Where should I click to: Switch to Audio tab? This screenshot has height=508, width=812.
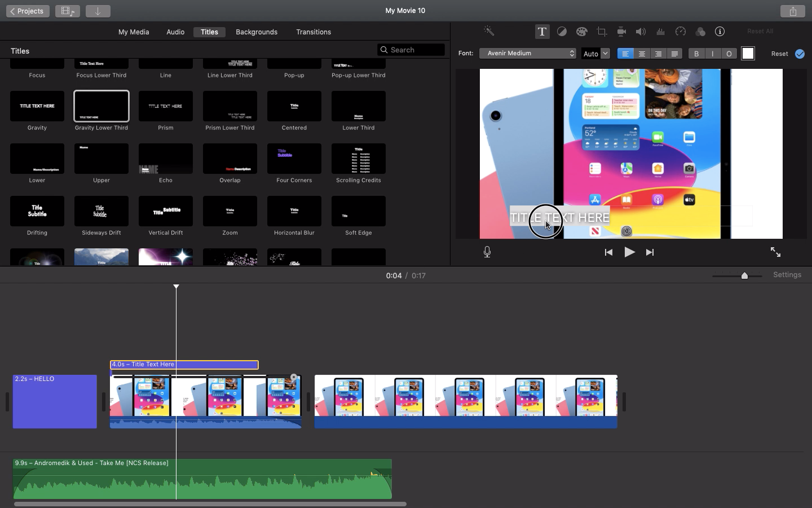175,32
